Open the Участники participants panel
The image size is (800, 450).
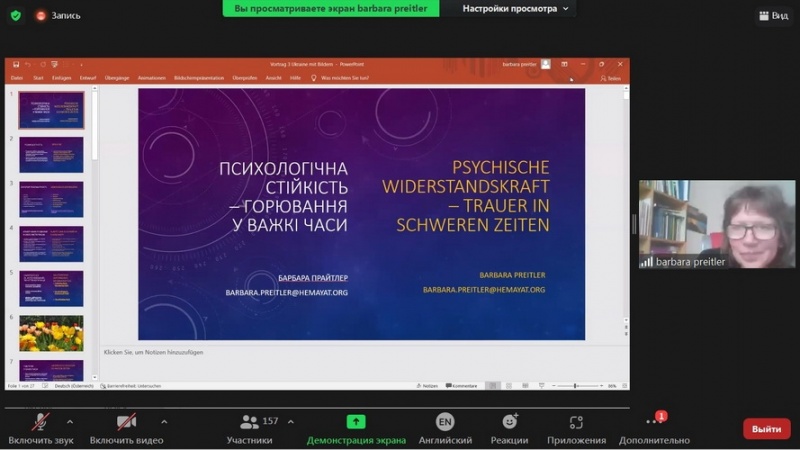pyautogui.click(x=249, y=428)
